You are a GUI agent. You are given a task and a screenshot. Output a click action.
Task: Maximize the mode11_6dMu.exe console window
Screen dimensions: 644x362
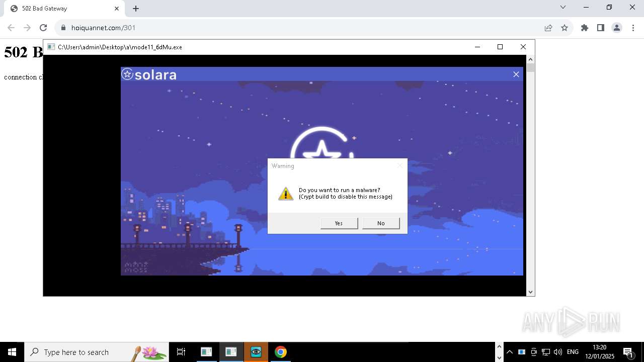point(500,47)
